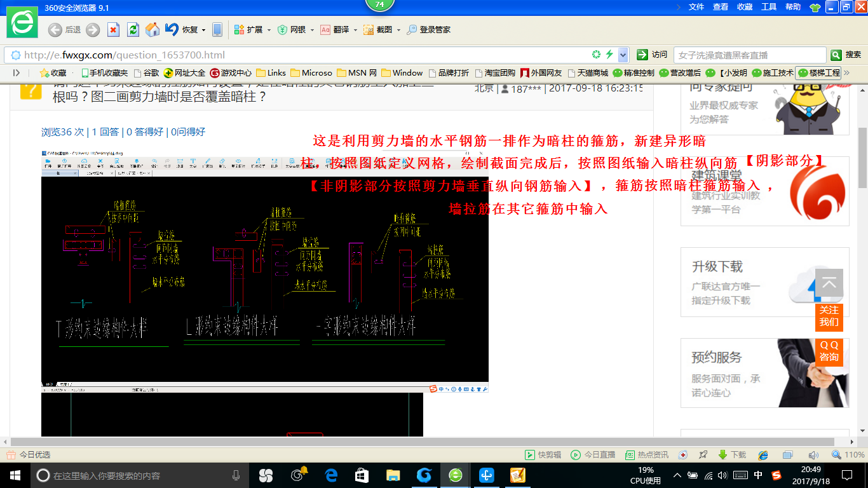Expand the 网银 dropdown arrow
This screenshot has width=868, height=488.
click(312, 30)
